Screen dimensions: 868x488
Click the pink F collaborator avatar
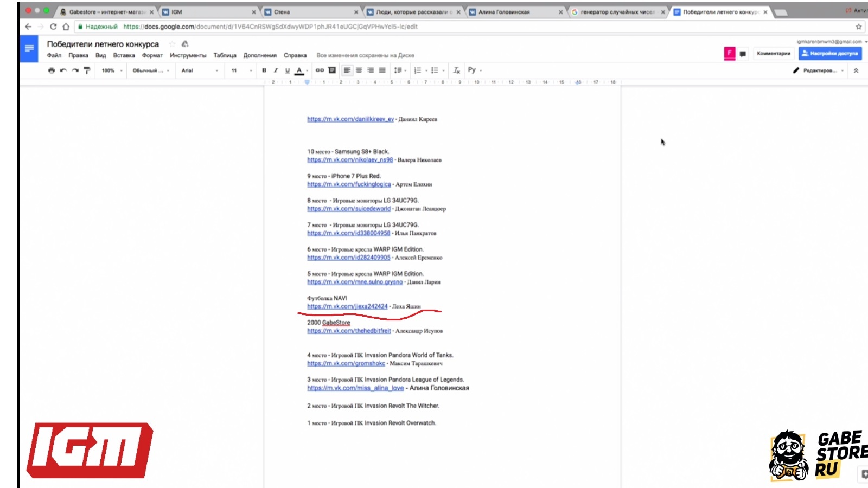(x=730, y=53)
